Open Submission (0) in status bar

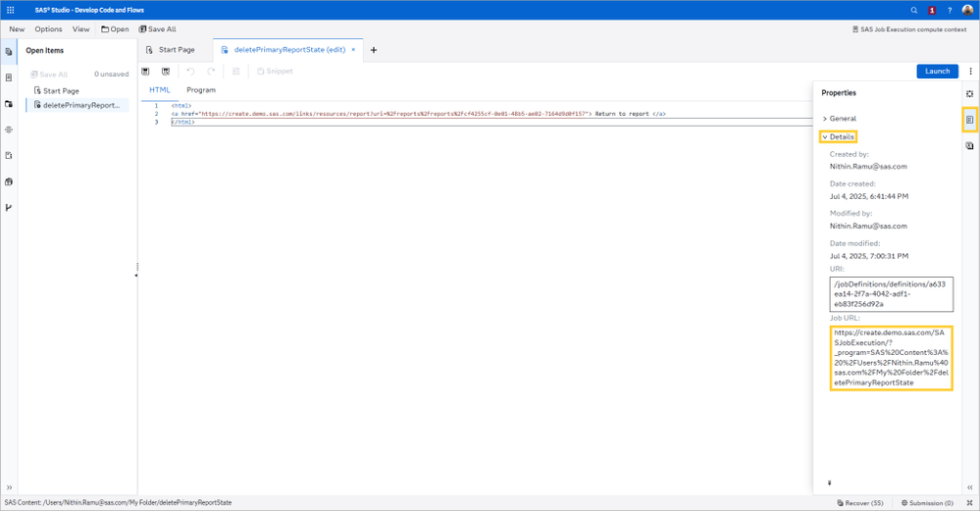point(927,503)
